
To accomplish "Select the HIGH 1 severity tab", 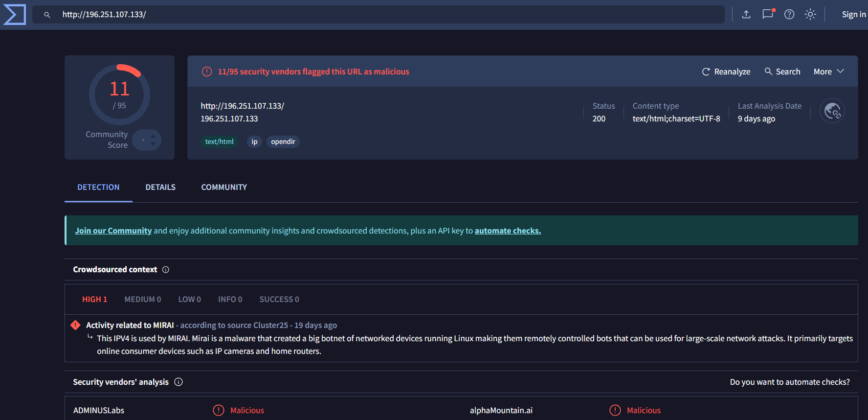I will click(94, 299).
